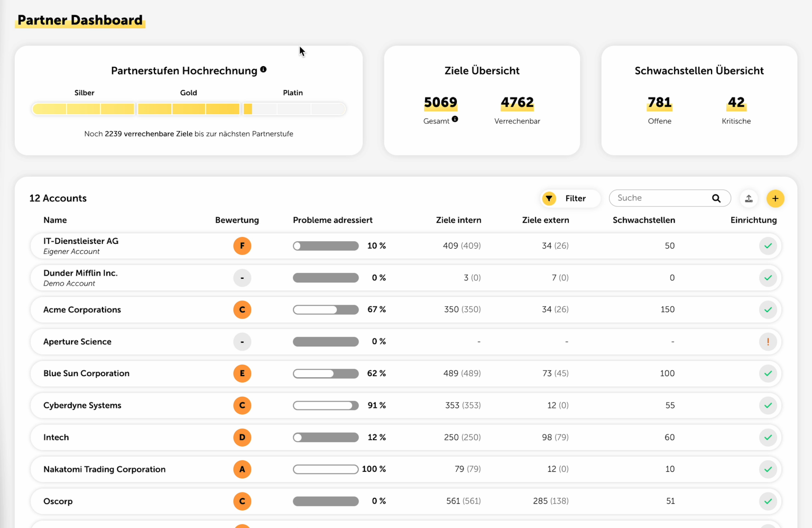This screenshot has height=528, width=812.
Task: Open the IT-Dienstleister AG account
Action: click(x=405, y=246)
